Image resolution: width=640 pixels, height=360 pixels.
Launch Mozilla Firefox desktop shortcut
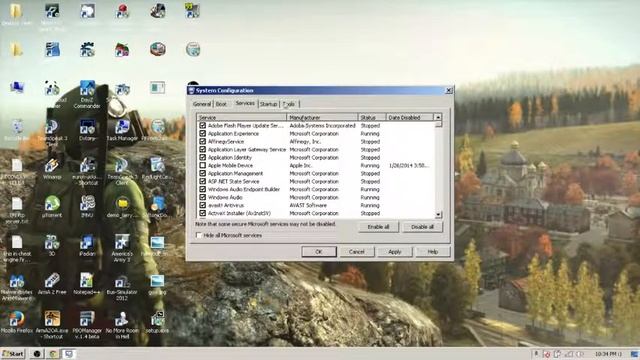(17, 322)
